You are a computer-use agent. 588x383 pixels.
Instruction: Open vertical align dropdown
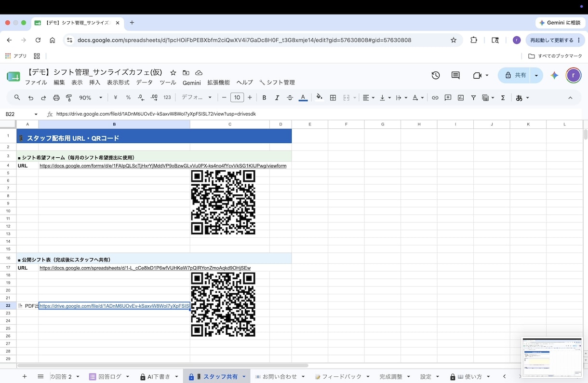point(385,97)
